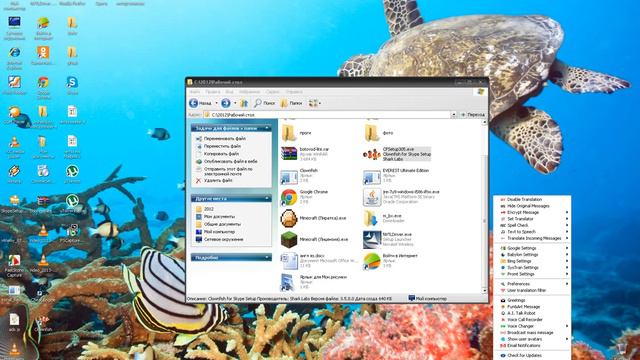This screenshot has width=640, height=360.
Task: Toggle the Folders (Папки) pane button
Action: 291,103
